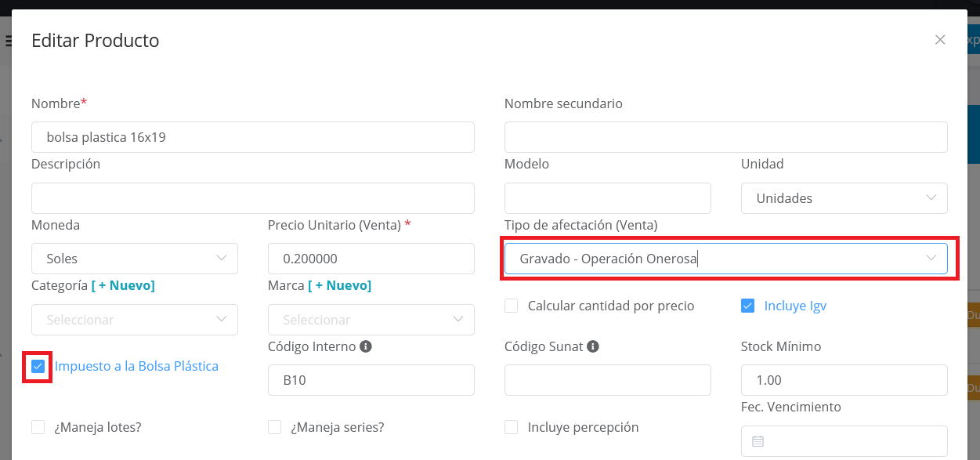Viewport: 980px width, 460px height.
Task: Click the info icon next to Código Interno
Action: 365,346
